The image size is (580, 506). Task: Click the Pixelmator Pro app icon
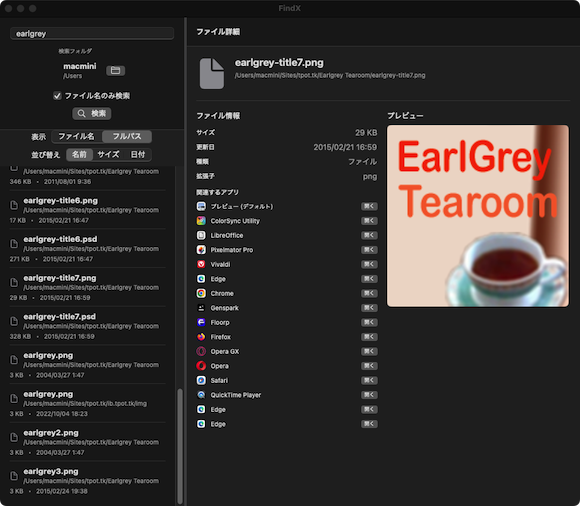pyautogui.click(x=201, y=250)
